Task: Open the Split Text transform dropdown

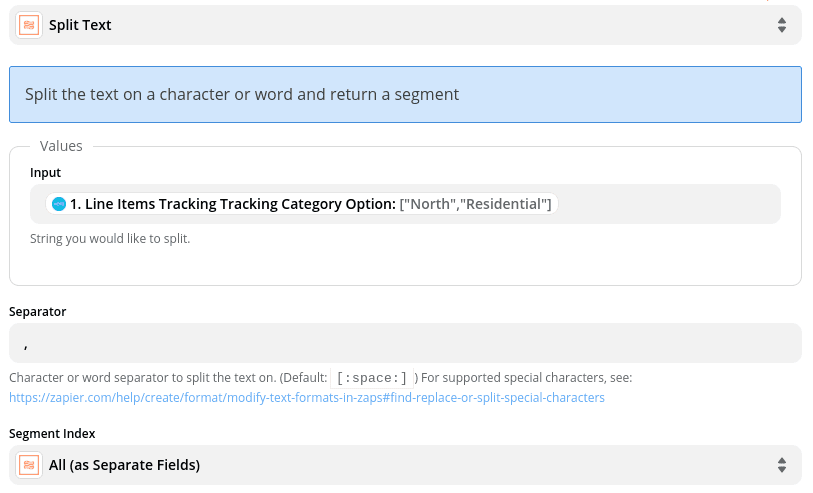Action: click(400, 25)
